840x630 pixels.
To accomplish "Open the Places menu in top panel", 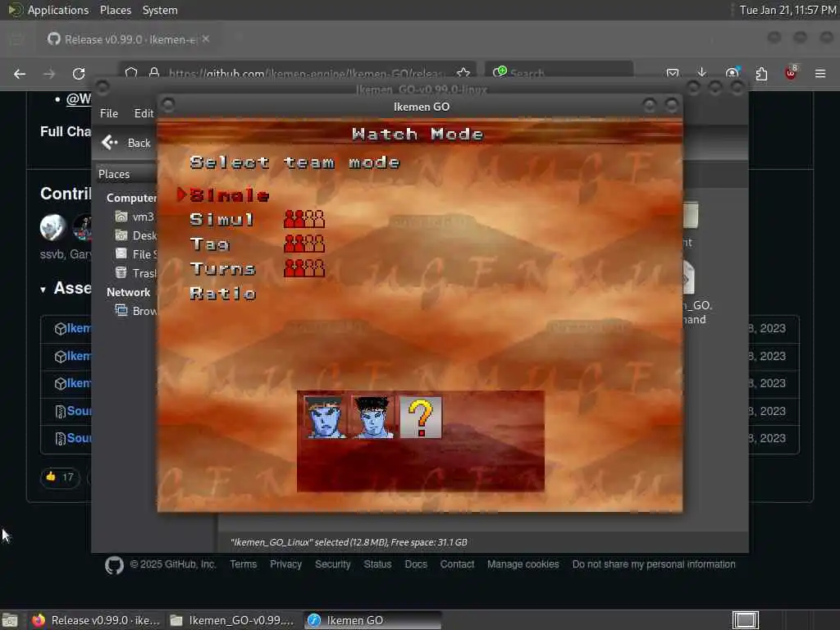I will pos(116,10).
